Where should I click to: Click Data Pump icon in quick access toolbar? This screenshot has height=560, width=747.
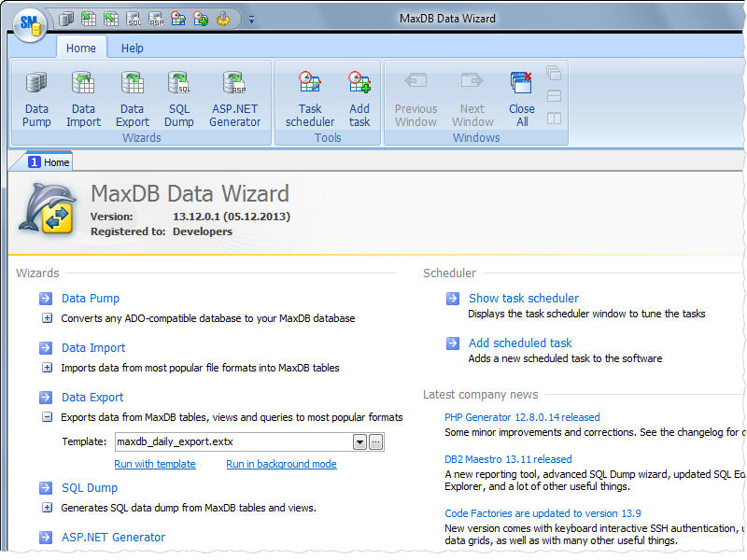coord(66,19)
